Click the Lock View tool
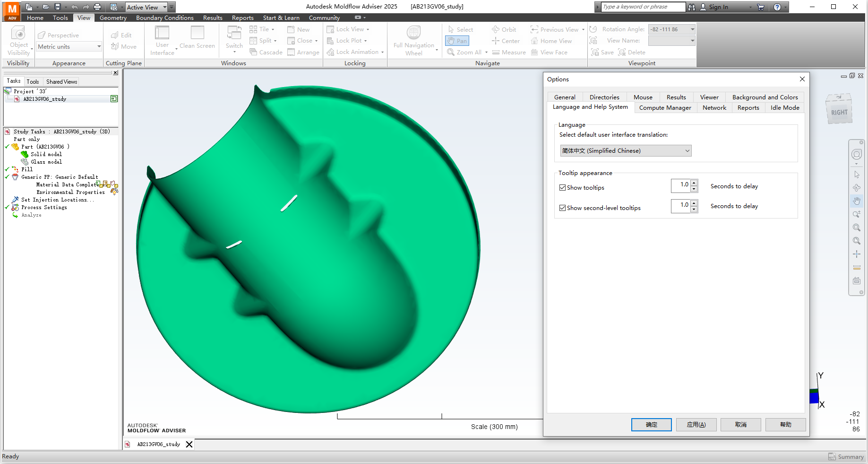This screenshot has width=868, height=464. click(348, 29)
